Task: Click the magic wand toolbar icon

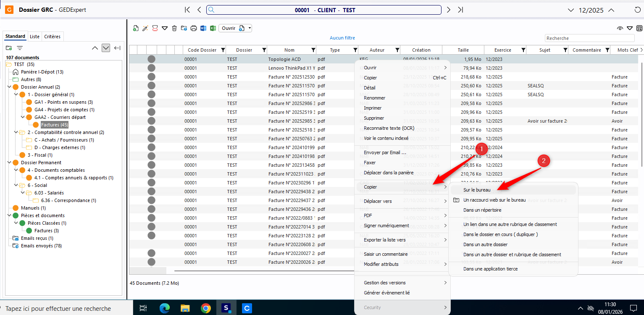Action: click(145, 28)
